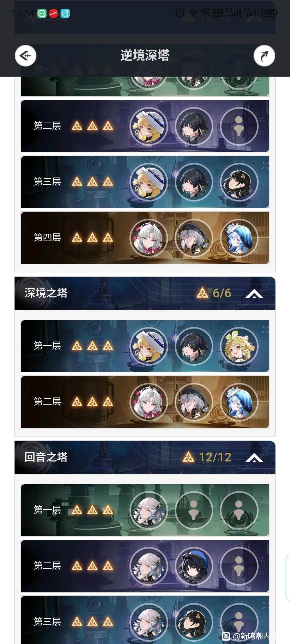The height and width of the screenshot is (644, 290).
Task: Tap the back arrow icon
Action: pyautogui.click(x=25, y=56)
